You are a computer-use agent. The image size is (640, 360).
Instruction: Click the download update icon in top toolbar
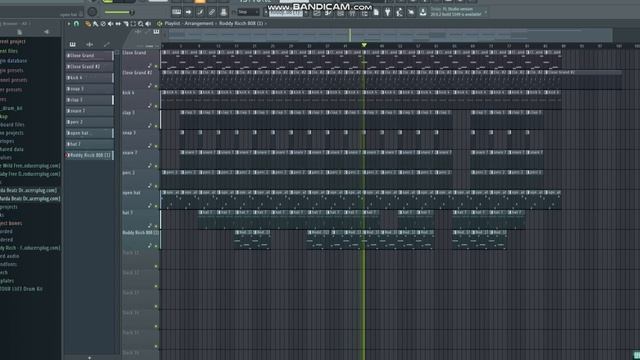pos(423,13)
